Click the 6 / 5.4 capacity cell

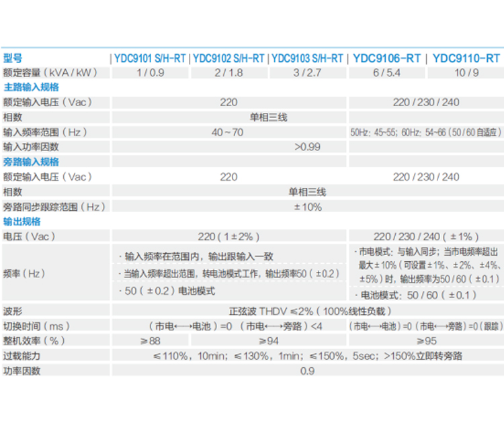pos(386,73)
